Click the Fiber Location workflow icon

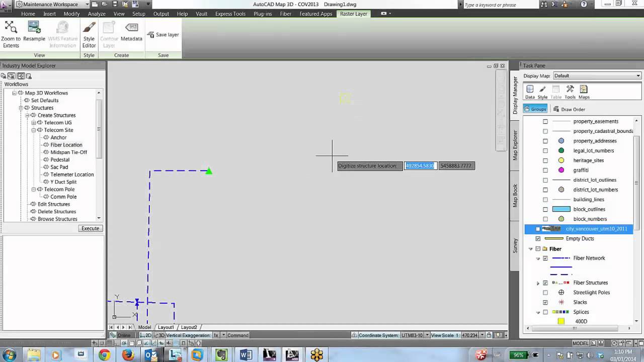[46, 145]
